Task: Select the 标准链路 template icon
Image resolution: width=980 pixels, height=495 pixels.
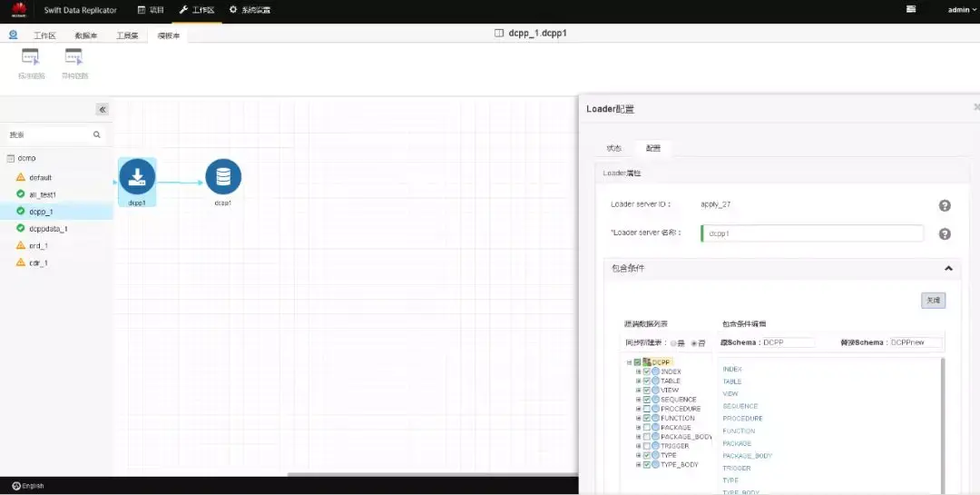Action: pyautogui.click(x=31, y=57)
